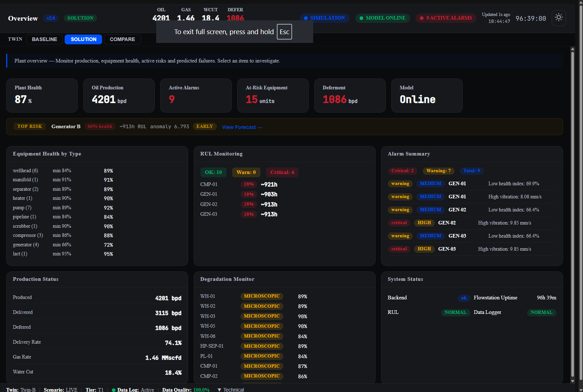Image resolution: width=583 pixels, height=392 pixels.
Task: Toggle the light/dark theme sun icon
Action: pos(559,17)
